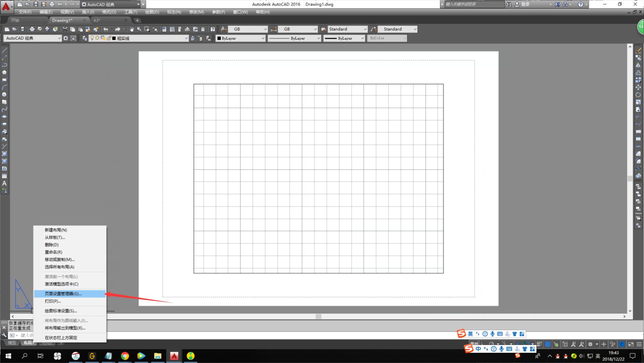Open the 修改(M) menu

coord(196,12)
